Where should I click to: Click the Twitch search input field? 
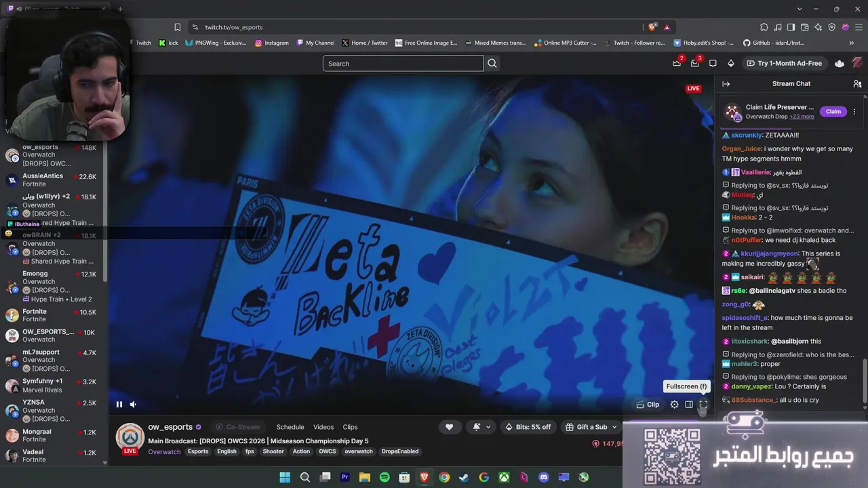pos(403,64)
